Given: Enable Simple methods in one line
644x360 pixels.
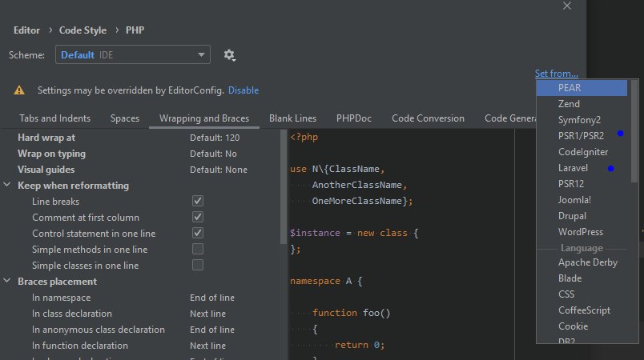Looking at the screenshot, I should (x=198, y=250).
